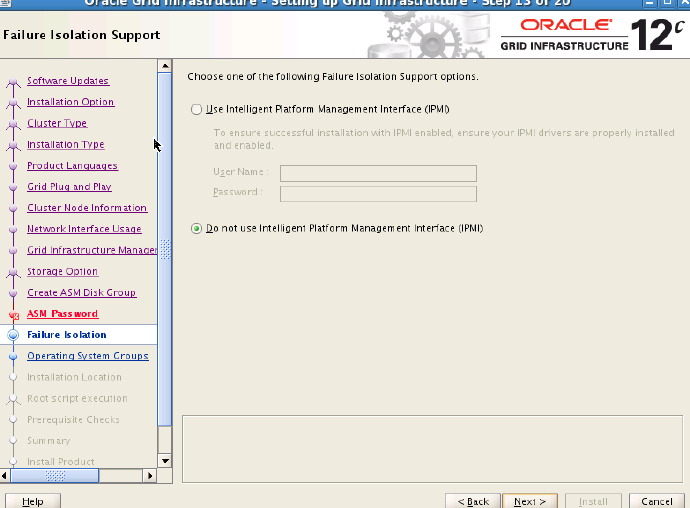Go to Create ASM Disk Group step
The height and width of the screenshot is (508, 690).
(81, 292)
